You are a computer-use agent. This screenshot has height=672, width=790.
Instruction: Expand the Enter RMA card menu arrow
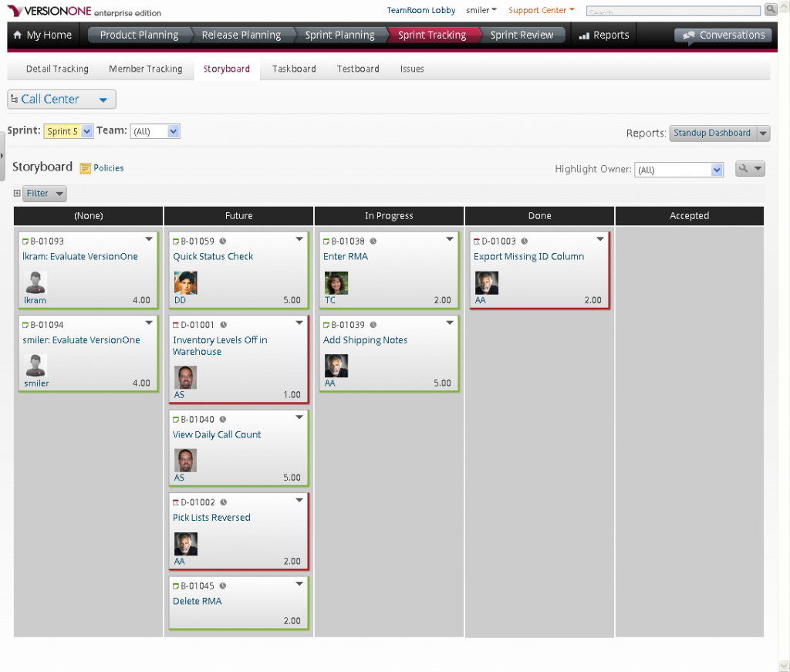coord(450,240)
